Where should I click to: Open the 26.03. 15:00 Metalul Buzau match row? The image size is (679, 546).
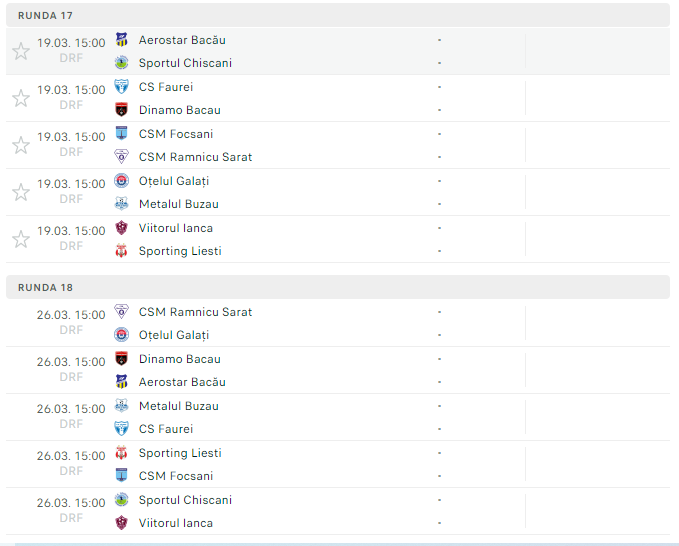pyautogui.click(x=300, y=417)
